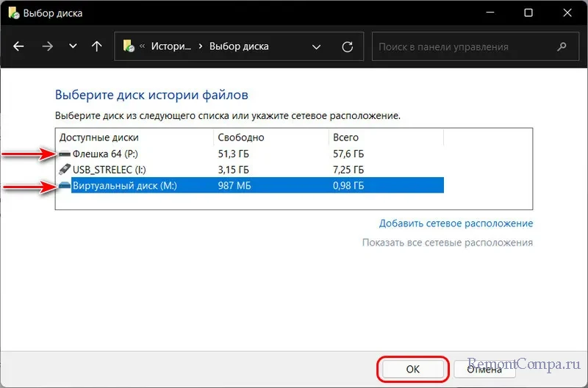Sort by the Доступные диски column header
The height and width of the screenshot is (388, 588).
tap(99, 137)
